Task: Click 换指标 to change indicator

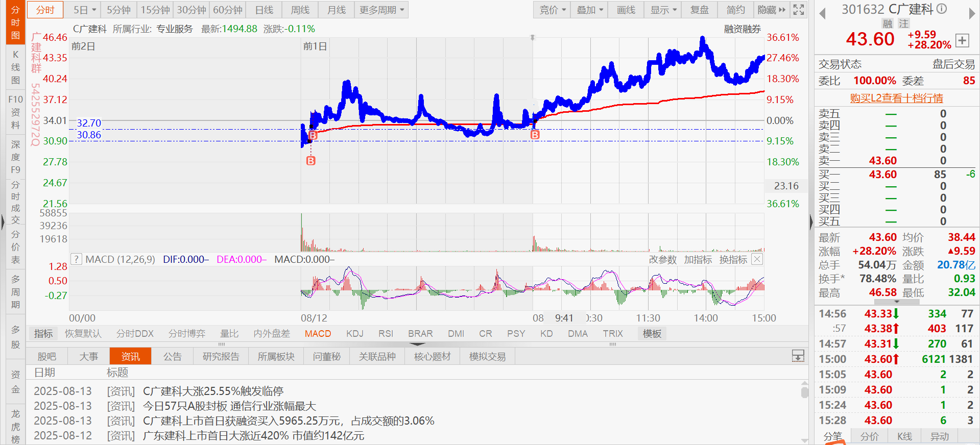Action: tap(733, 259)
